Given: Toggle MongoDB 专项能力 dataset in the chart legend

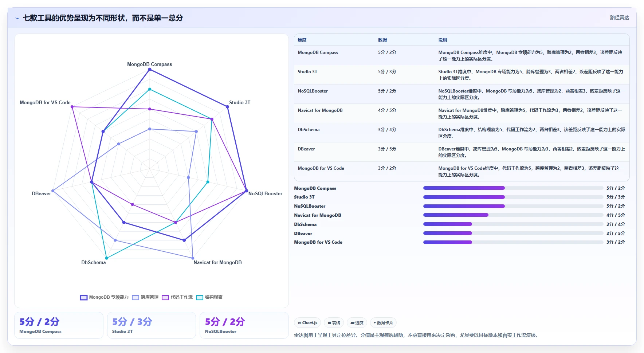Looking at the screenshot, I should (x=104, y=297).
